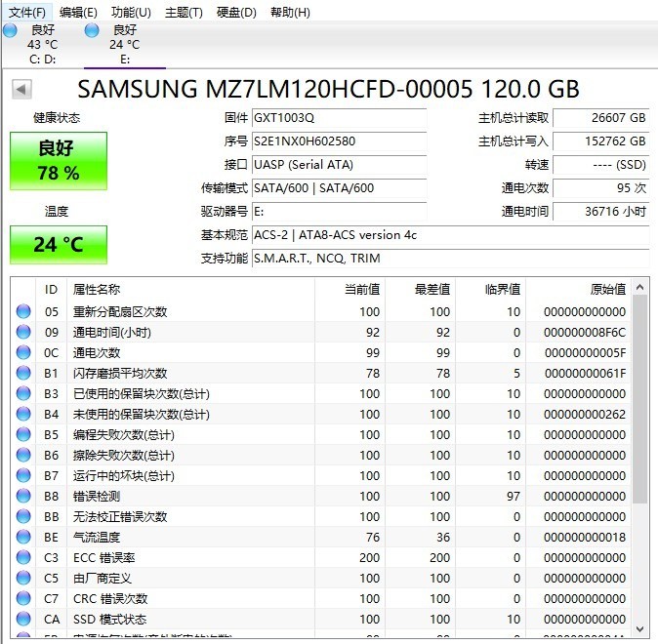Open the 编辑(E) menu
658x644 pixels.
click(78, 12)
